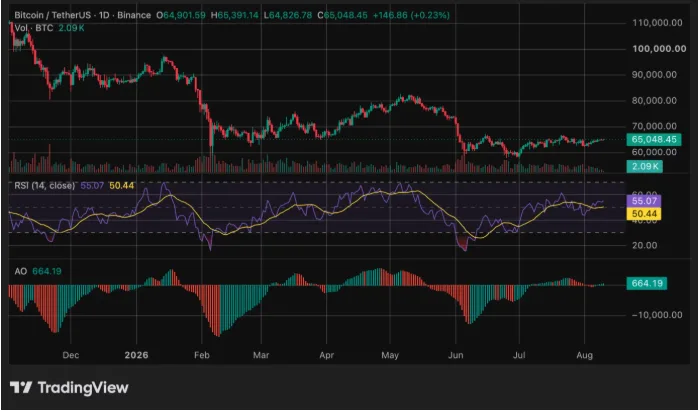Click the 110,000.00 price axis label
Image resolution: width=699 pixels, height=411 pixels.
[x=657, y=23]
